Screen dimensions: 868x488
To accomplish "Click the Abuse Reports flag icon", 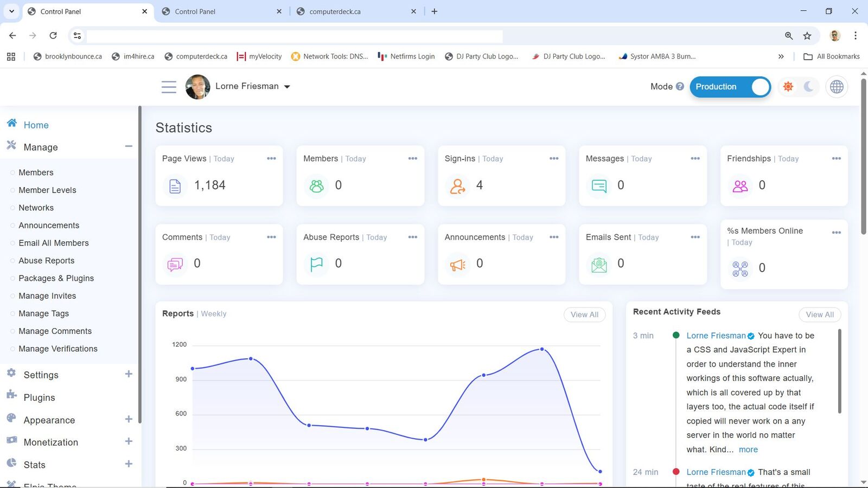I will [316, 264].
